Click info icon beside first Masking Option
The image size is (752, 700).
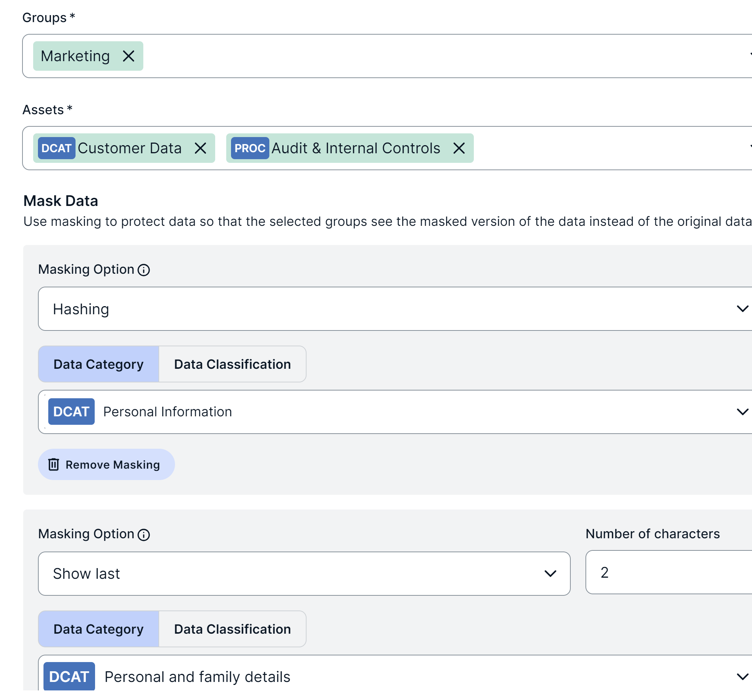click(x=144, y=270)
